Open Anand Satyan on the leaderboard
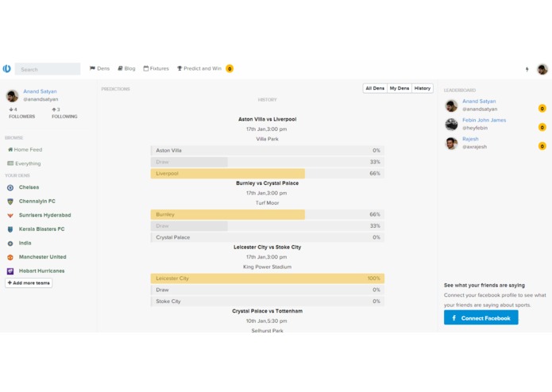Screen dimensions: 552x392 [x=479, y=102]
